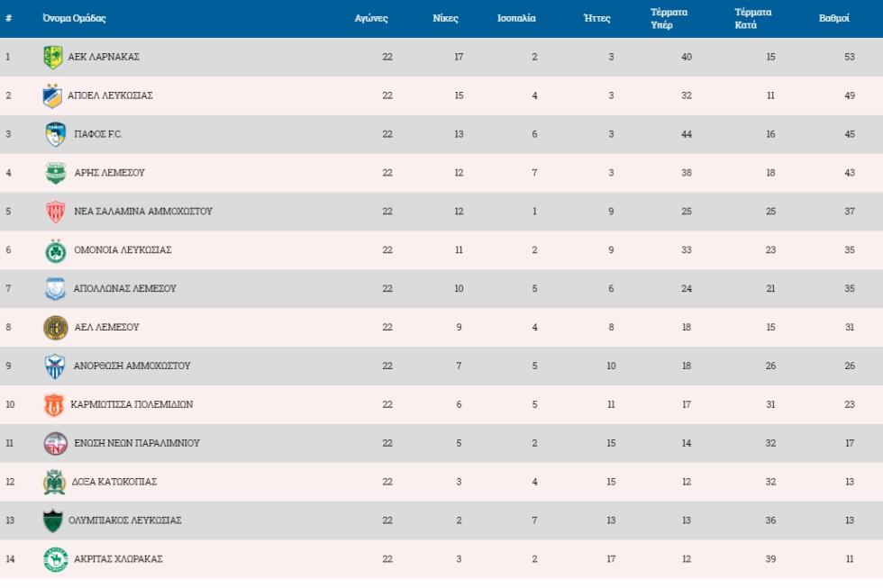Click the Ήττες column header
883x588 pixels.
(x=596, y=19)
